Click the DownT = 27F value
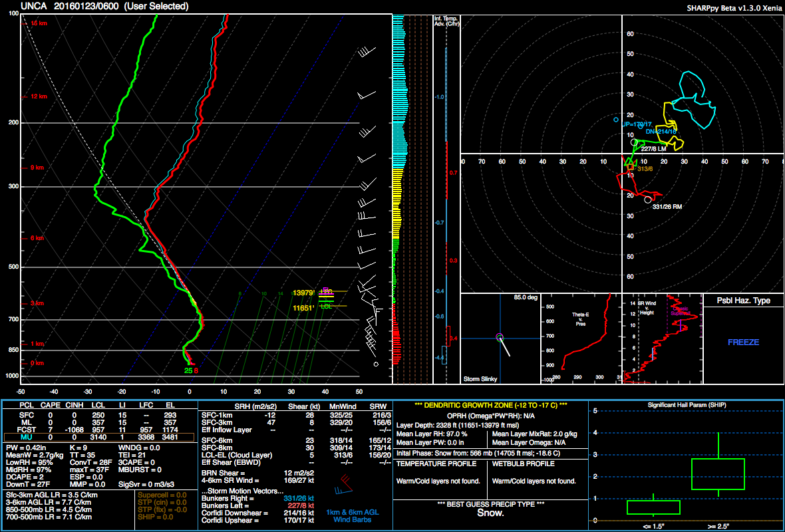Image resolution: width=785 pixels, height=532 pixels. (x=29, y=485)
